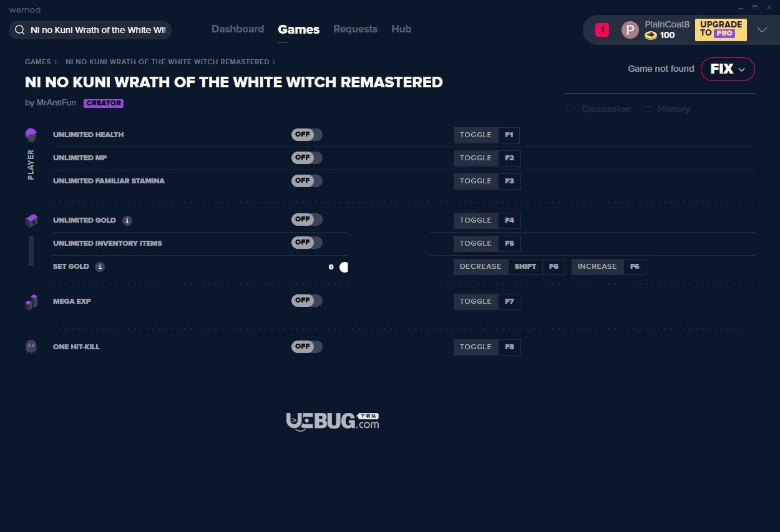The image size is (780, 532).
Task: Expand breadcrumb chevron after Games
Action: coord(56,62)
